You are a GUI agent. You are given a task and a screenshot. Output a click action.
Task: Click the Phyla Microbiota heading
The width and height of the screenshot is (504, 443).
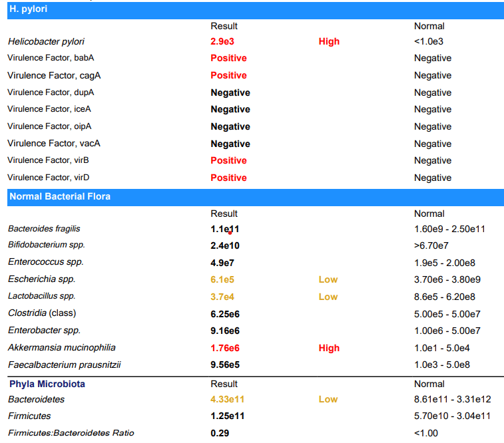pyautogui.click(x=47, y=384)
